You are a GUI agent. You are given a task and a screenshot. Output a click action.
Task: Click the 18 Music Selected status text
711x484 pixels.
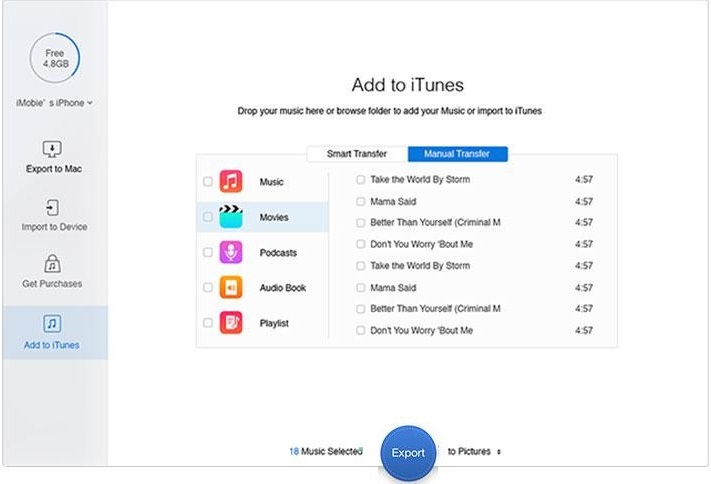pyautogui.click(x=326, y=451)
